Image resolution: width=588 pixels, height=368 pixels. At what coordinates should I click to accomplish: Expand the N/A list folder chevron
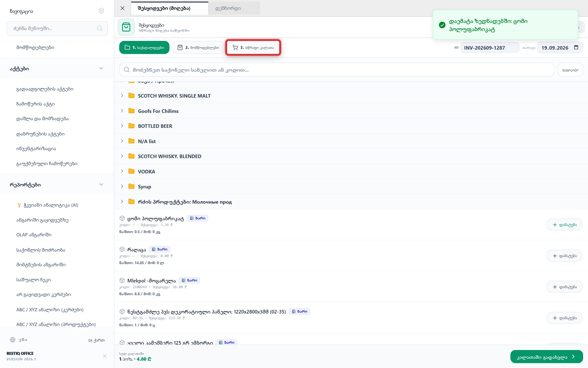(122, 141)
